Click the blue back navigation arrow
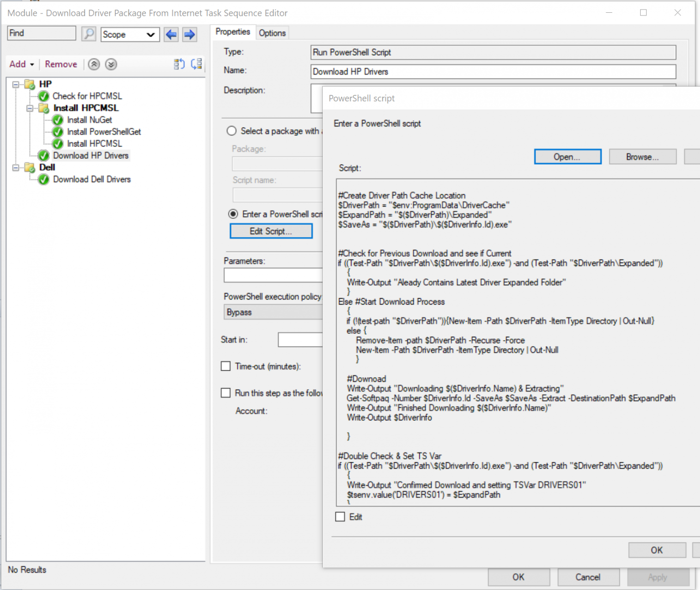The width and height of the screenshot is (700, 590). click(171, 34)
